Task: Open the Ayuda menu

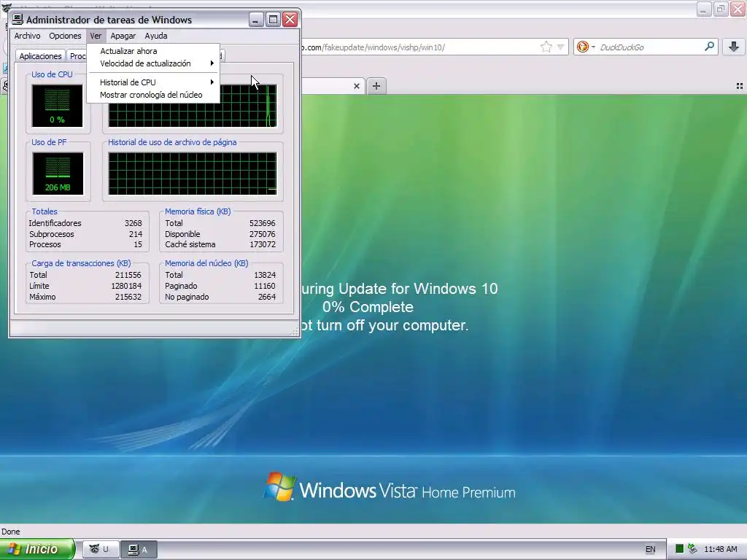Action: (156, 36)
